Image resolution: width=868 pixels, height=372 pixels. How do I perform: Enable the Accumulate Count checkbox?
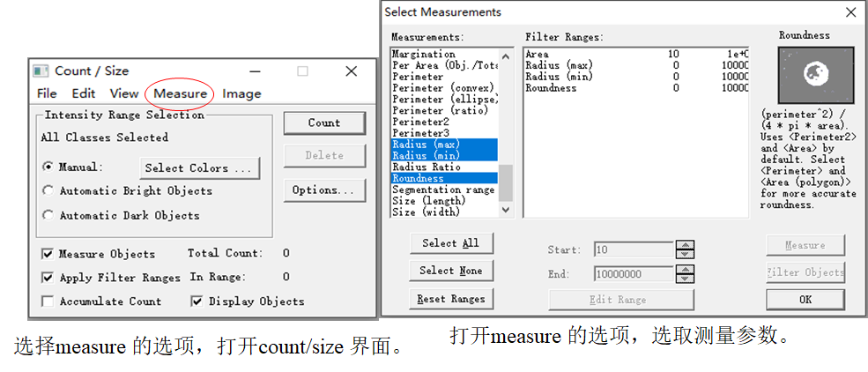pos(47,301)
